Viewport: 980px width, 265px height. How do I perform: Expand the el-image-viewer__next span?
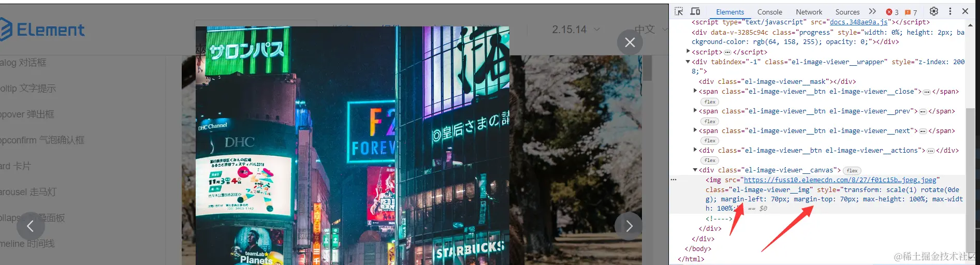[x=695, y=130]
